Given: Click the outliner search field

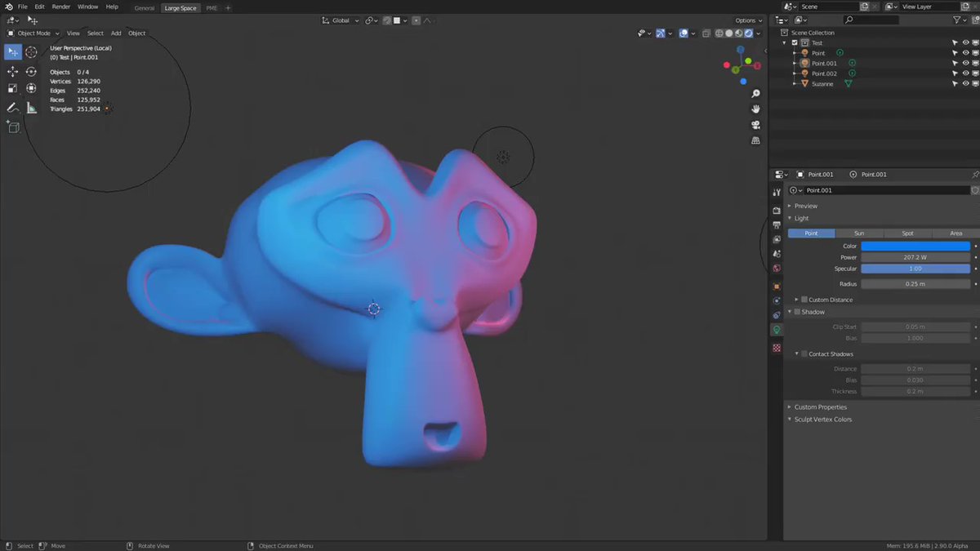Looking at the screenshot, I should click(x=871, y=20).
